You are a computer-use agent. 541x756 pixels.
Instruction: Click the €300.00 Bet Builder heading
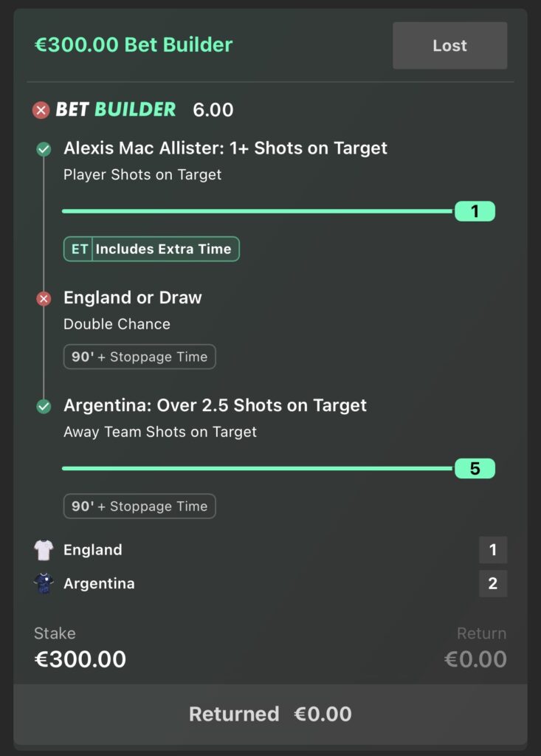pyautogui.click(x=134, y=45)
